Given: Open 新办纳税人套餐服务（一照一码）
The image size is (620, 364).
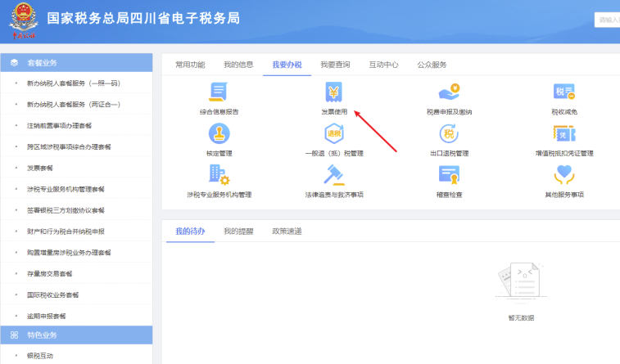Looking at the screenshot, I should pyautogui.click(x=74, y=83).
